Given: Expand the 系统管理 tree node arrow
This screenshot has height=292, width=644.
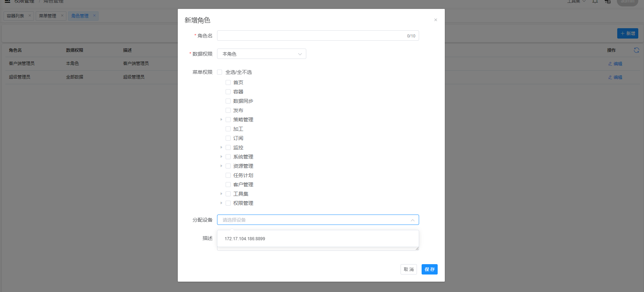Looking at the screenshot, I should 221,157.
